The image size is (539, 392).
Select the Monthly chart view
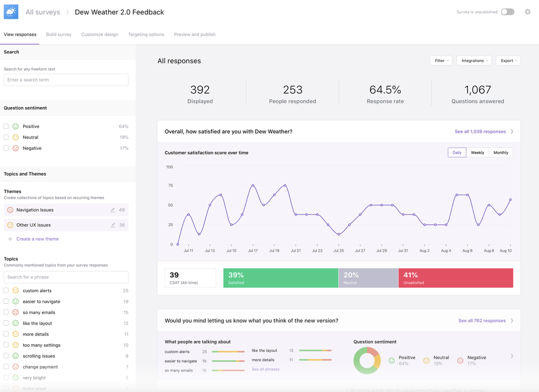point(501,153)
